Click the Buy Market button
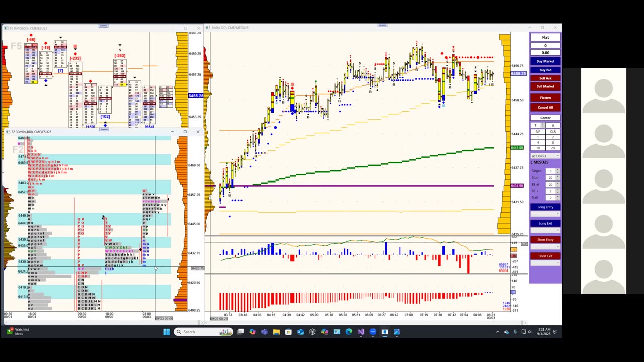 (545, 61)
